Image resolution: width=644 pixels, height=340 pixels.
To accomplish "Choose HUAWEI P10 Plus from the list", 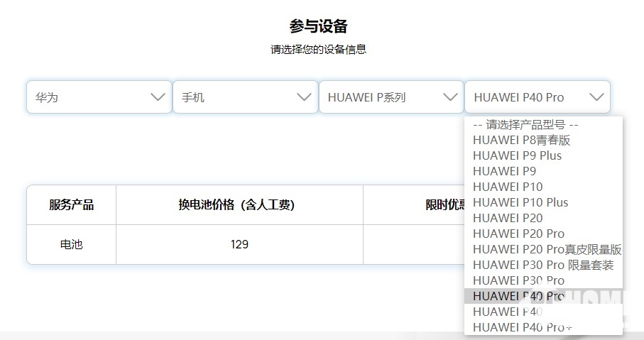I will pos(520,202).
